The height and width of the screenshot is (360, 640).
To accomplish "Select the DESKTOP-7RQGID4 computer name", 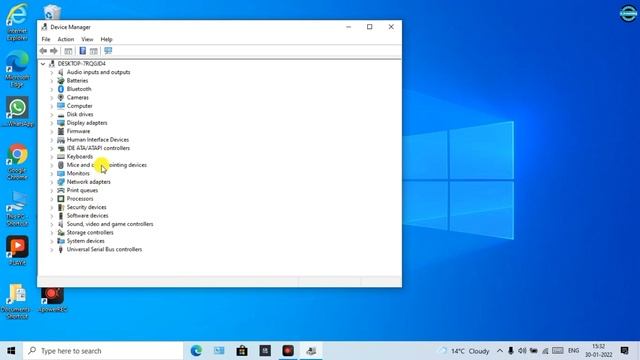I will pos(82,64).
